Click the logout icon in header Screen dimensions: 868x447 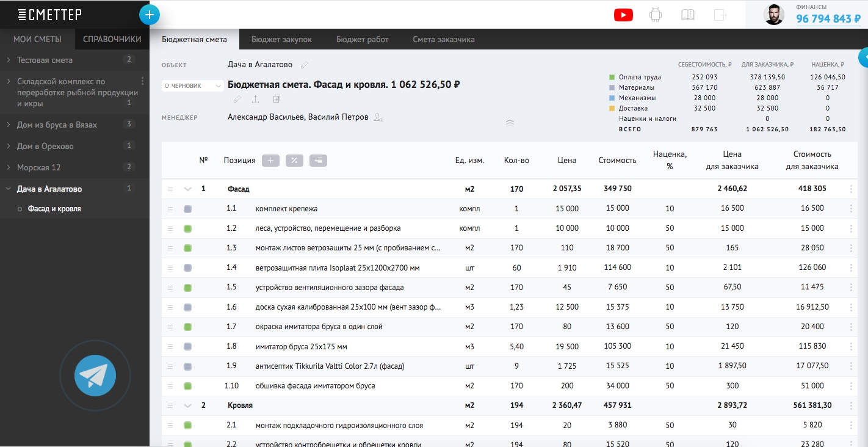(720, 15)
